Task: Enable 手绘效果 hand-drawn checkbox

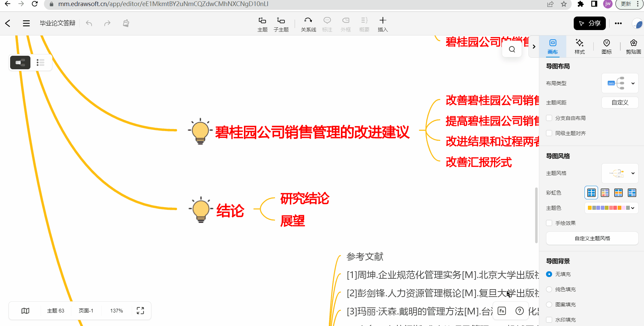Action: (x=549, y=223)
